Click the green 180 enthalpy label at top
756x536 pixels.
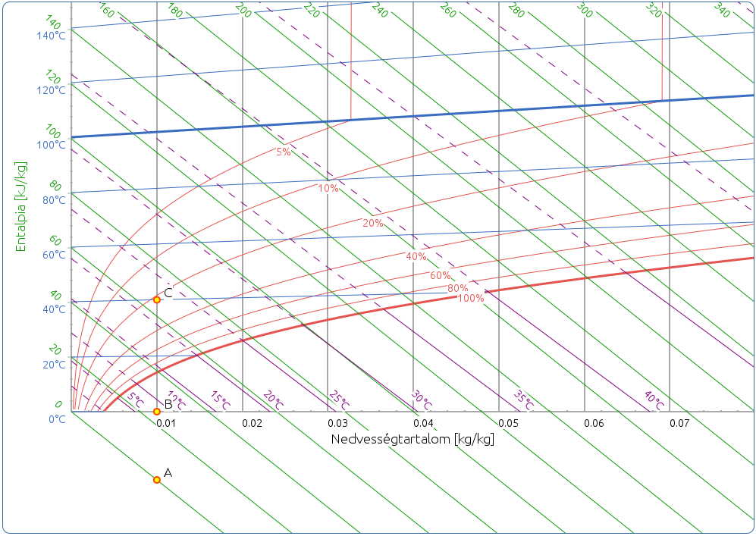pyautogui.click(x=175, y=10)
